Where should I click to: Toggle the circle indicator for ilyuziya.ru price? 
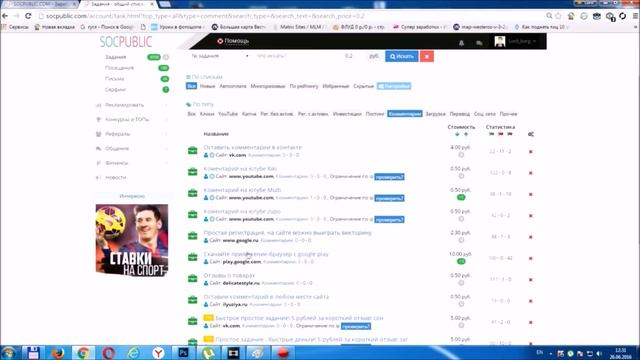tap(461, 304)
